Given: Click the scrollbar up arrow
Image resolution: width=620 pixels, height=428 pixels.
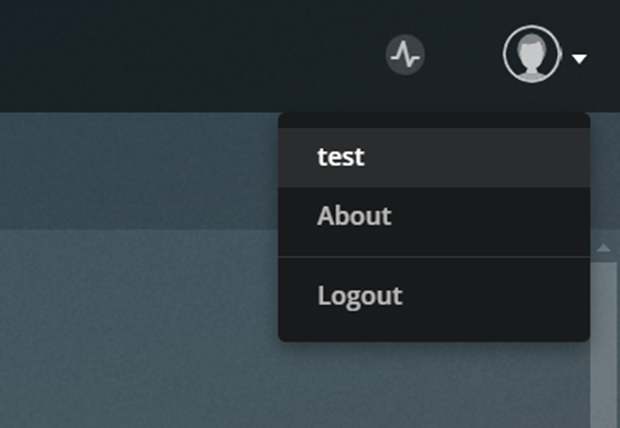Looking at the screenshot, I should point(604,248).
